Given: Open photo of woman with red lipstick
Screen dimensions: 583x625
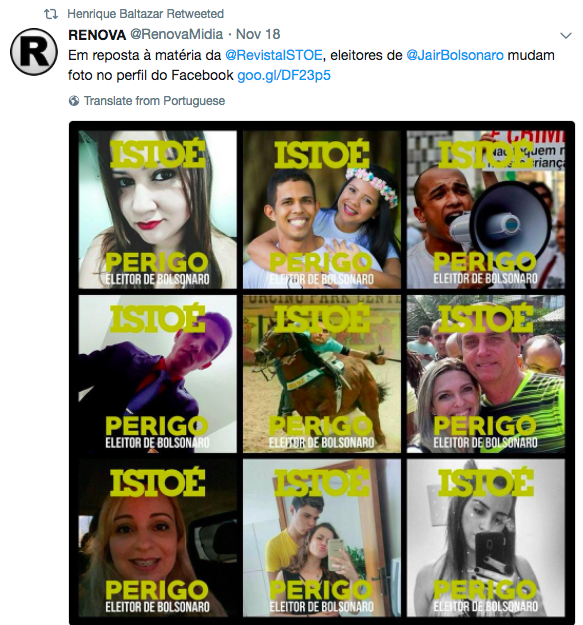Looking at the screenshot, I should tap(157, 210).
